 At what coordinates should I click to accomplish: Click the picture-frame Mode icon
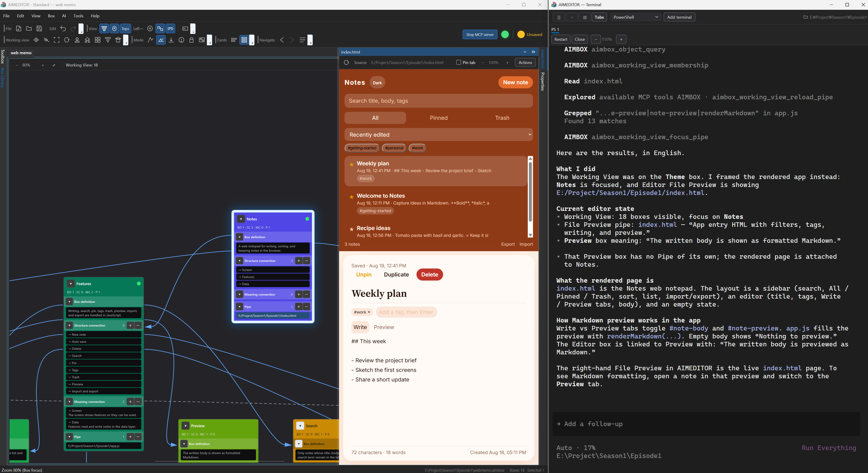[202, 40]
